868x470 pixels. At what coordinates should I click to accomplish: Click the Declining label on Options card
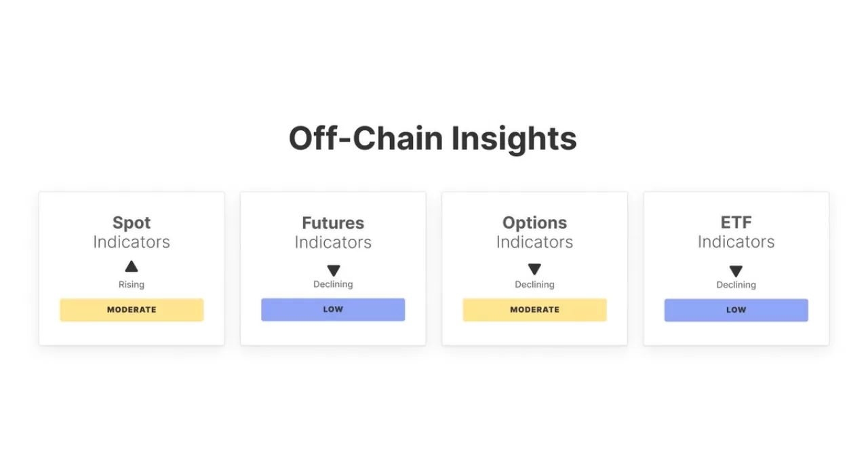[x=534, y=285]
